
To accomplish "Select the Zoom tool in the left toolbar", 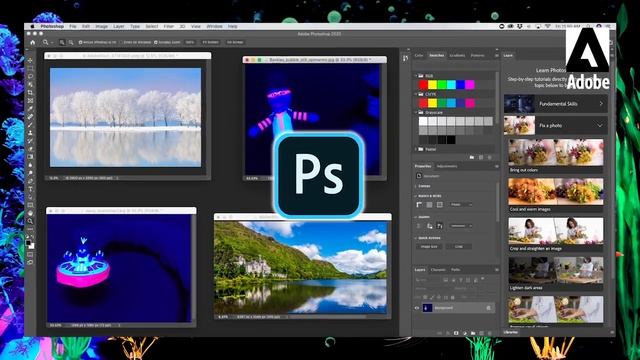I will (30, 221).
